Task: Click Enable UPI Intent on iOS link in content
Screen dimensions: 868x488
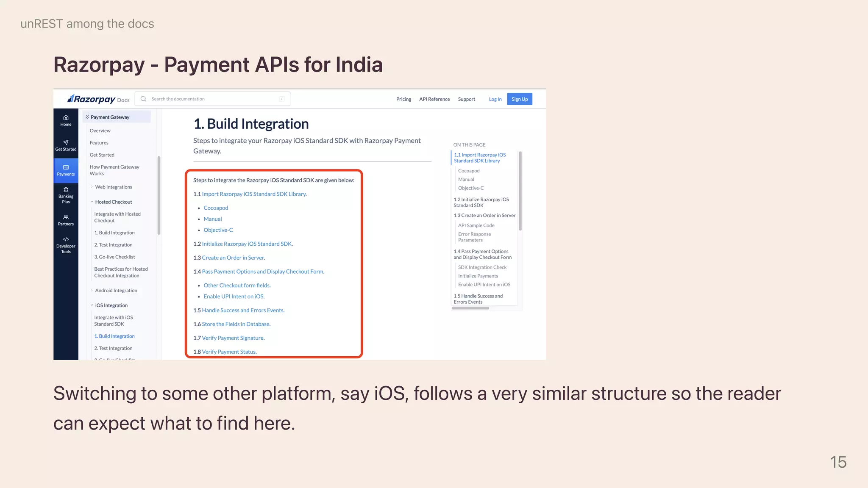Action: tap(234, 296)
